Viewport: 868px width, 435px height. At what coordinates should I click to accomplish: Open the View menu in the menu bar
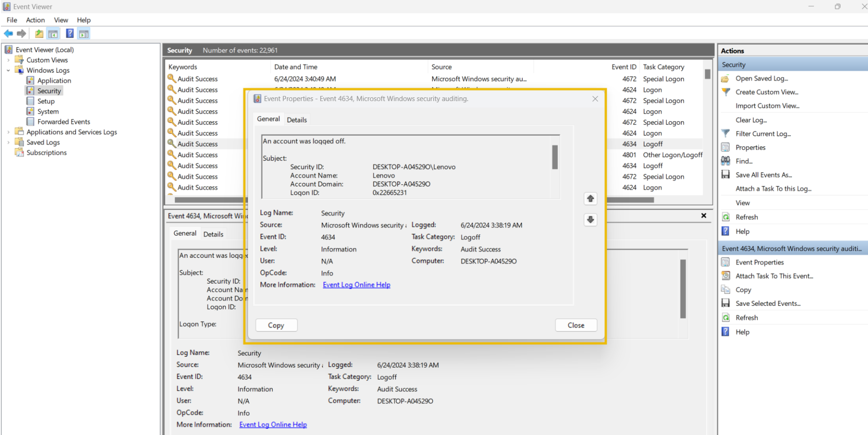click(x=61, y=20)
